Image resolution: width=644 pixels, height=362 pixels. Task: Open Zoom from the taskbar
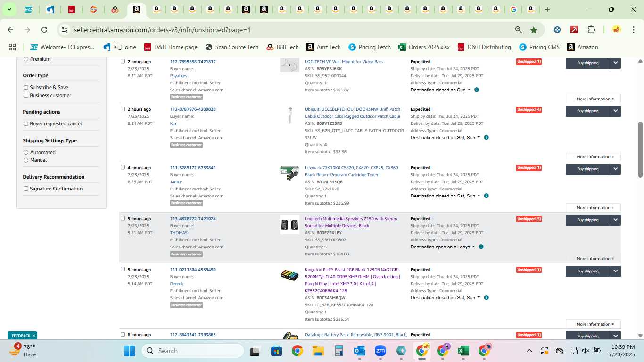point(380,351)
